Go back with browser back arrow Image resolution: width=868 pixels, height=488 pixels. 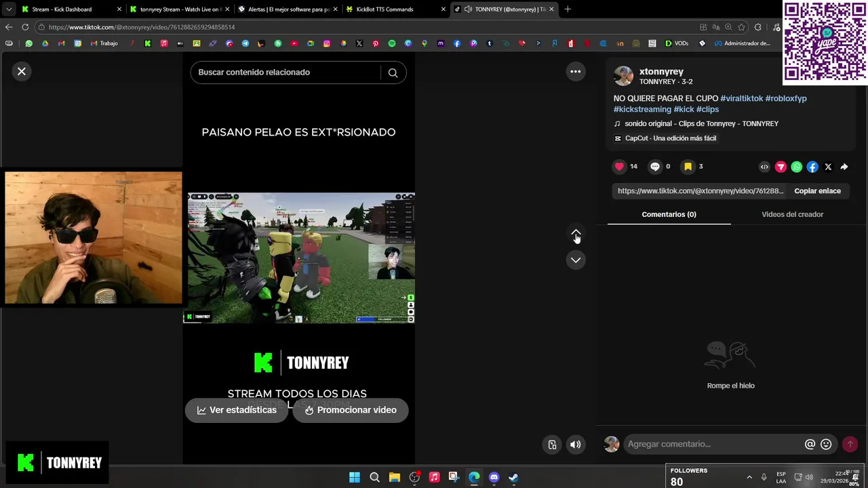(9, 27)
